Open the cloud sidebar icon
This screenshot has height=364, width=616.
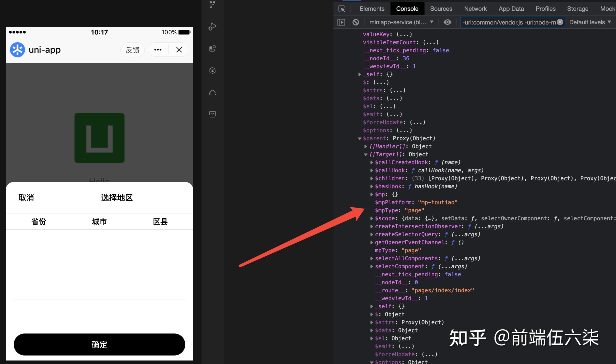point(212,93)
